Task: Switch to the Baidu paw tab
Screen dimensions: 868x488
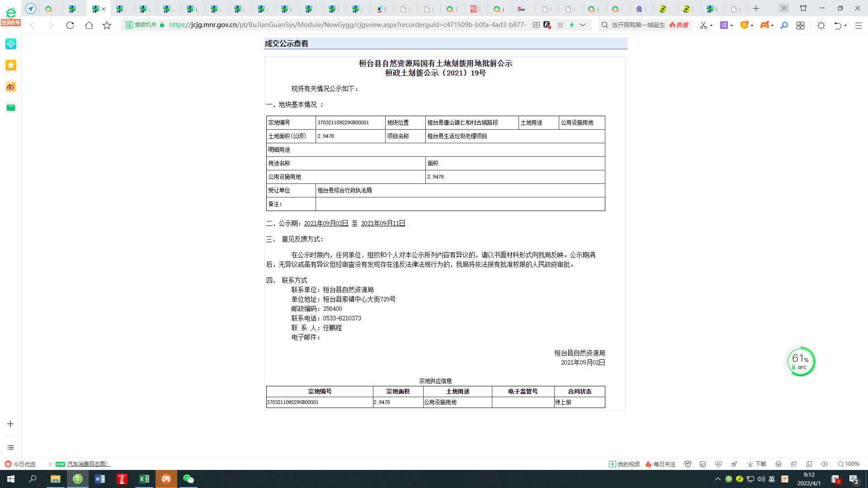Action: [x=639, y=9]
